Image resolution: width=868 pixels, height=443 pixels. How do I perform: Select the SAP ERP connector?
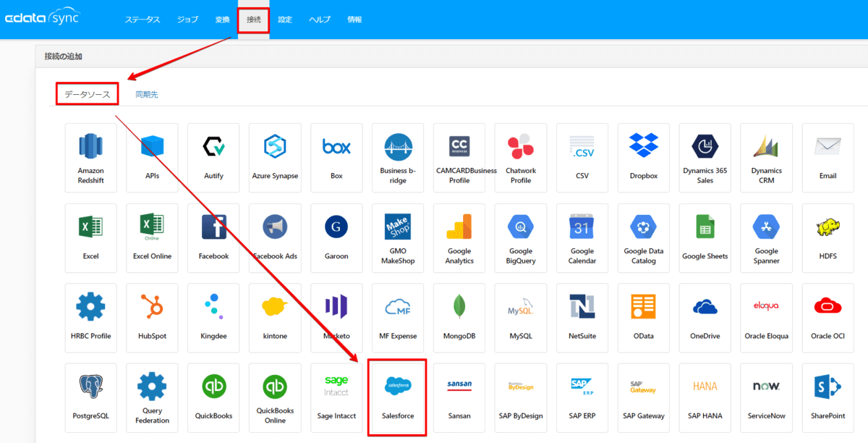(583, 398)
